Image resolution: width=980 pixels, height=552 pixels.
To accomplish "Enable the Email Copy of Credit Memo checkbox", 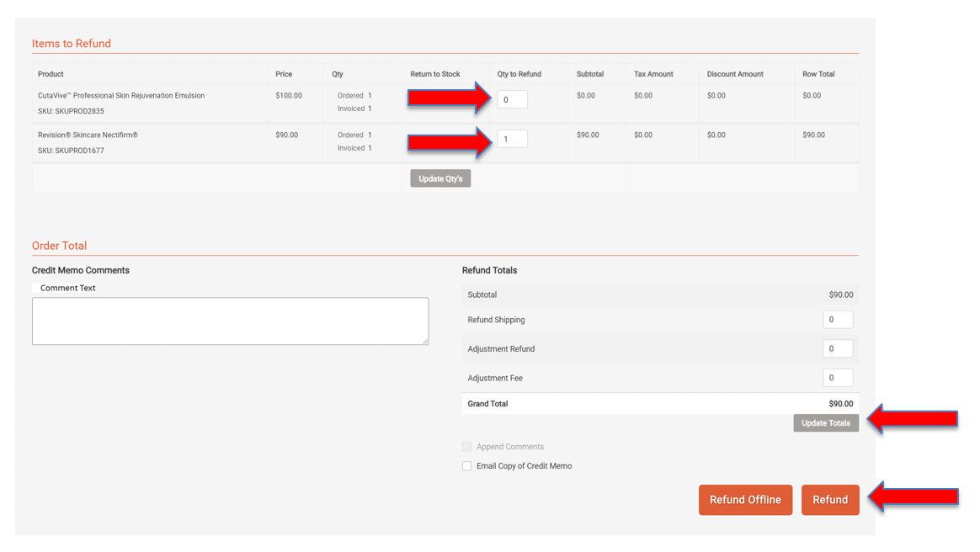I will [x=467, y=465].
